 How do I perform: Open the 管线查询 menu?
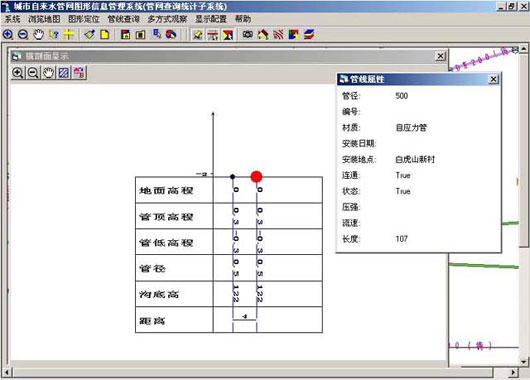[123, 19]
